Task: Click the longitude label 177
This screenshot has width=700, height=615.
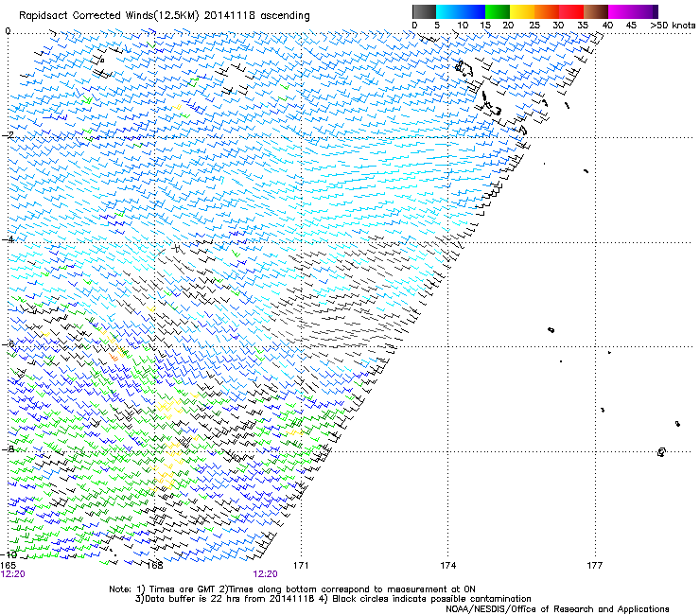Action: pyautogui.click(x=595, y=566)
